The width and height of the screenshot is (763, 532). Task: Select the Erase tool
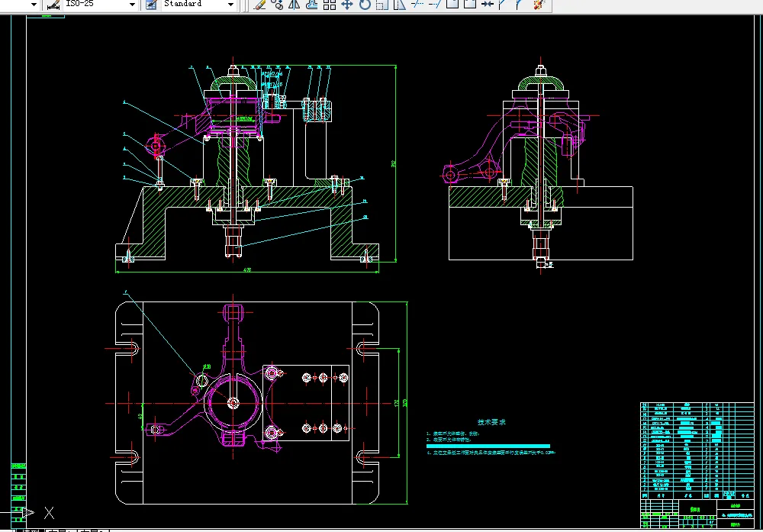point(259,5)
